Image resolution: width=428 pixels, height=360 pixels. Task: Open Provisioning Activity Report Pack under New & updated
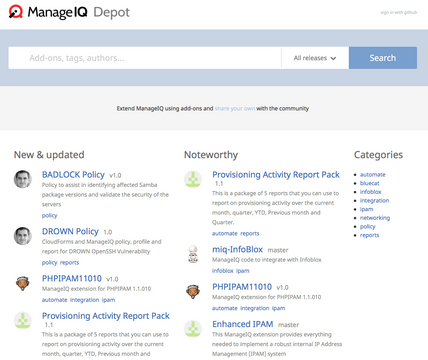[106, 316]
